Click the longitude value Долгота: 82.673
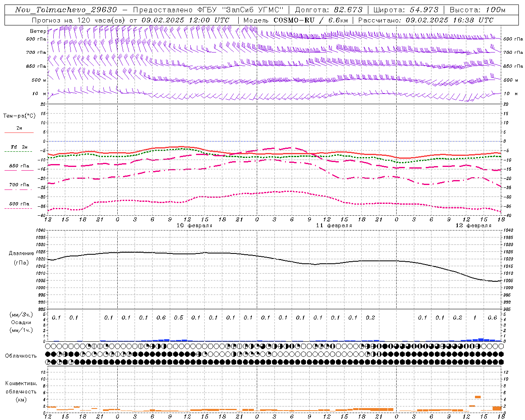Image resolution: width=525 pixels, height=420 pixels. click(x=329, y=10)
